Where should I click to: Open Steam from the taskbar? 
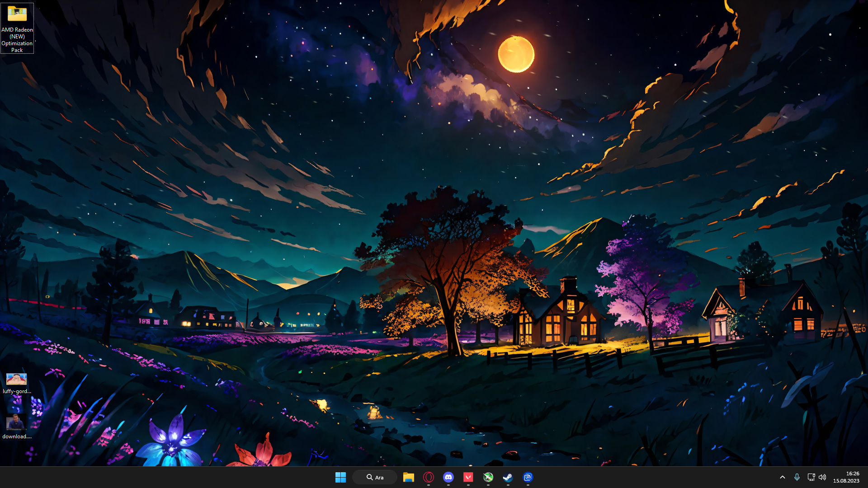tap(508, 477)
